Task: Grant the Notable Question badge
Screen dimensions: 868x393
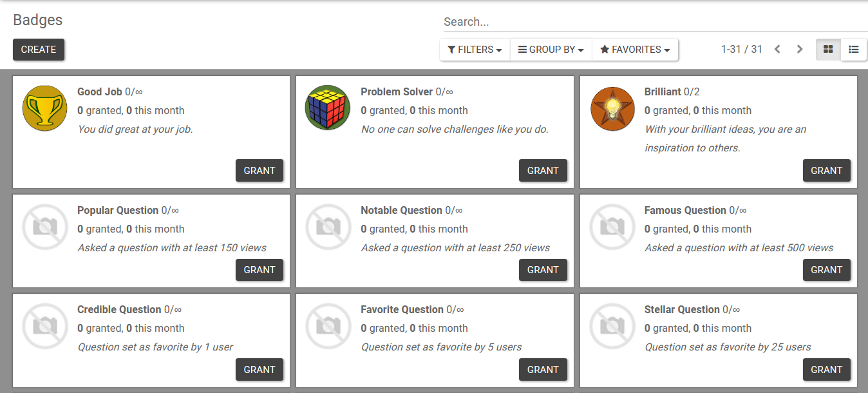Action: click(x=543, y=270)
